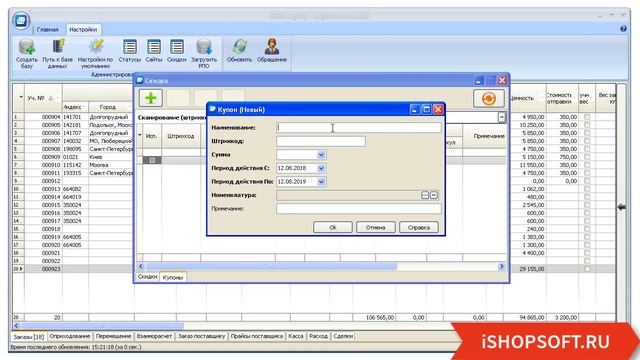Open the Сайты list icon

click(154, 51)
